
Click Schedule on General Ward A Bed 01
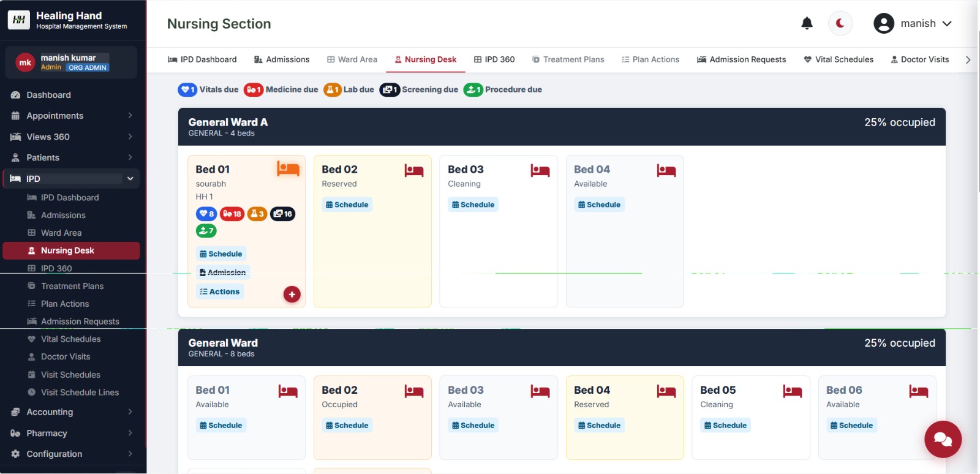pos(221,254)
